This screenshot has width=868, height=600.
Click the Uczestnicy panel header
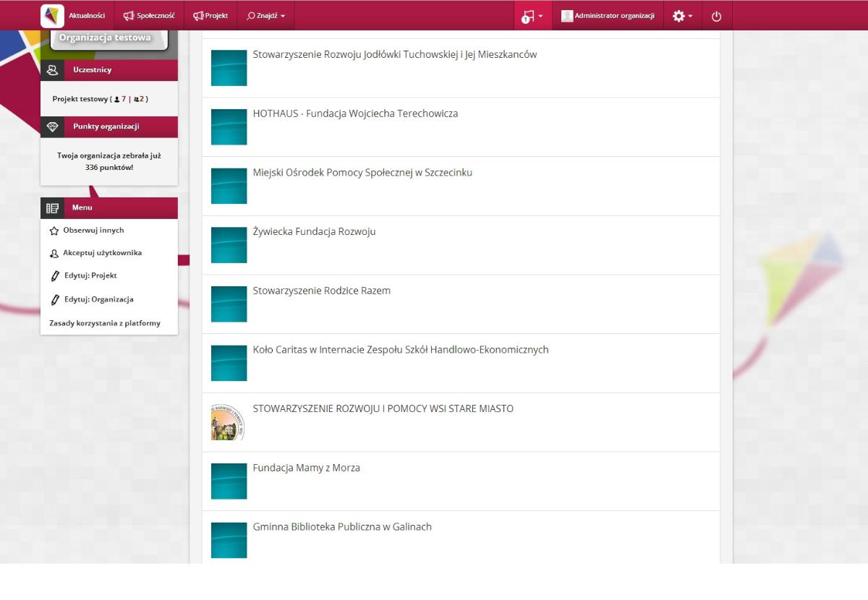pyautogui.click(x=109, y=70)
